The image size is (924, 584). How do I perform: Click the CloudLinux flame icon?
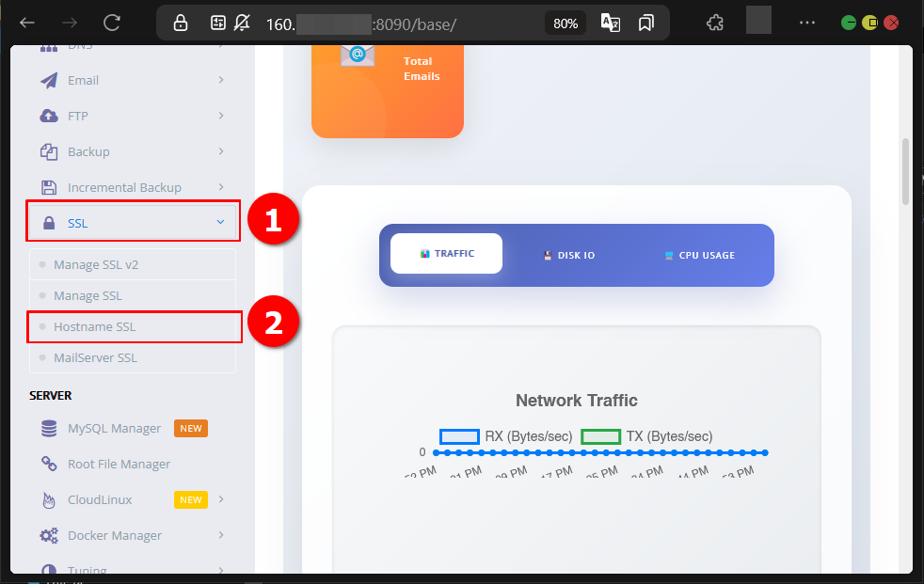click(x=49, y=499)
